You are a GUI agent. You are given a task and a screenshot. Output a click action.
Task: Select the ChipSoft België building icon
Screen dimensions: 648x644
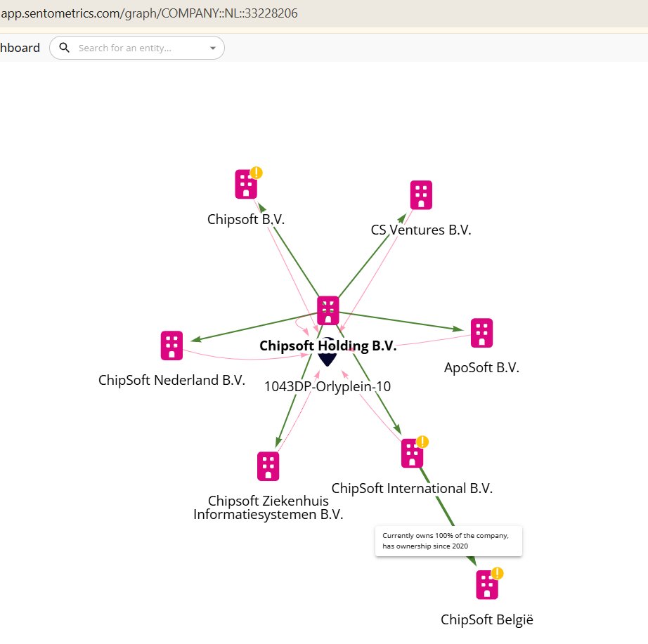click(487, 584)
